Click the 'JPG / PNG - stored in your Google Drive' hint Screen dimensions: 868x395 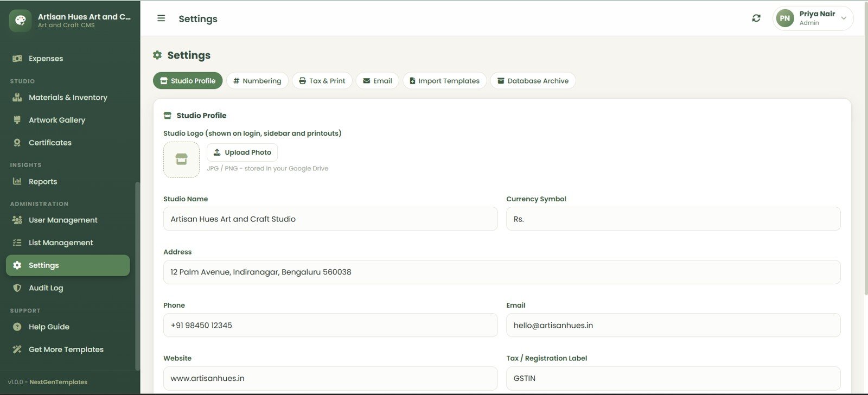(x=267, y=169)
